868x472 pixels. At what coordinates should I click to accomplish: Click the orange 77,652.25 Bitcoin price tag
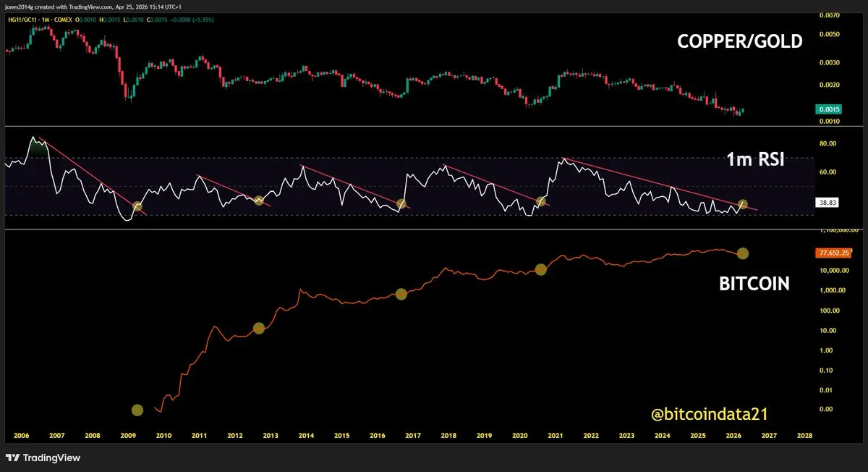(x=833, y=253)
